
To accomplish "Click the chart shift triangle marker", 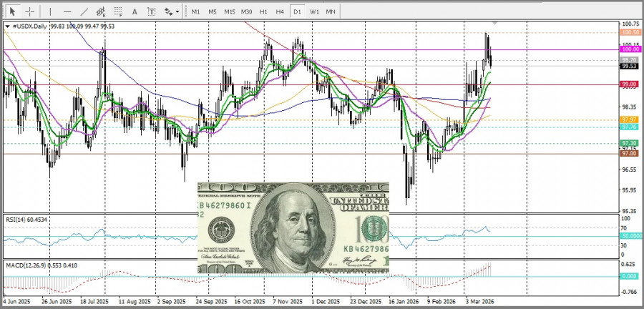I will pyautogui.click(x=495, y=23).
